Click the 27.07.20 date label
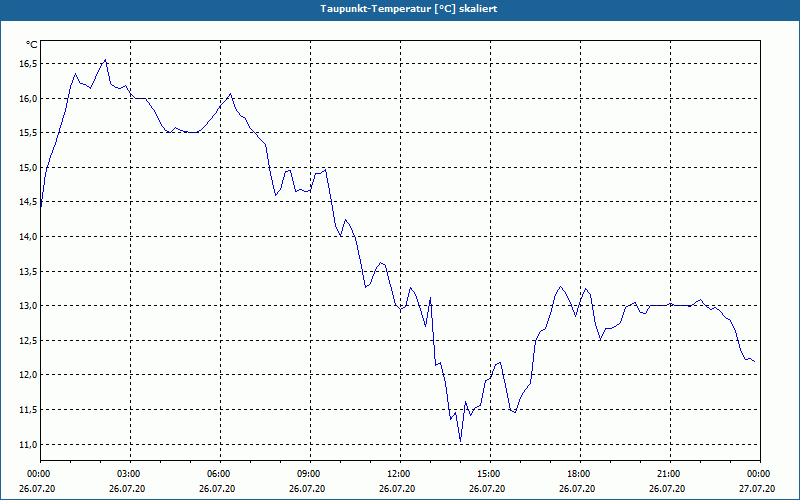This screenshot has width=800, height=500. pos(757,488)
